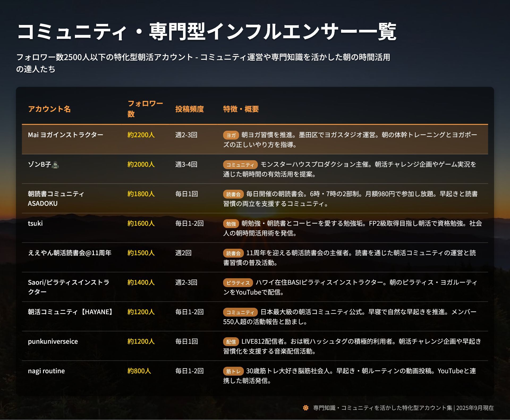Click the ヨガ tag badge
Viewport: 510px width, 420px height.
coord(231,135)
